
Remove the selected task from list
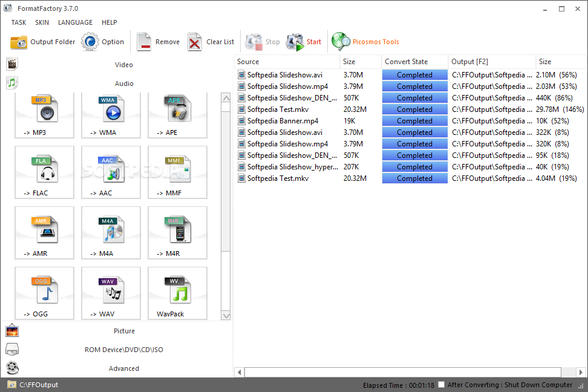point(158,42)
